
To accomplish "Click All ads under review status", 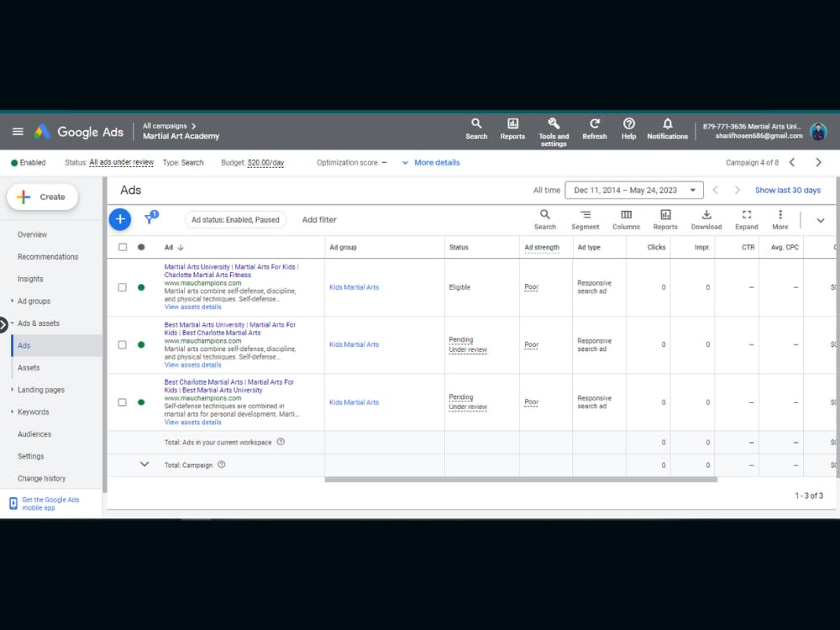I will pos(121,162).
